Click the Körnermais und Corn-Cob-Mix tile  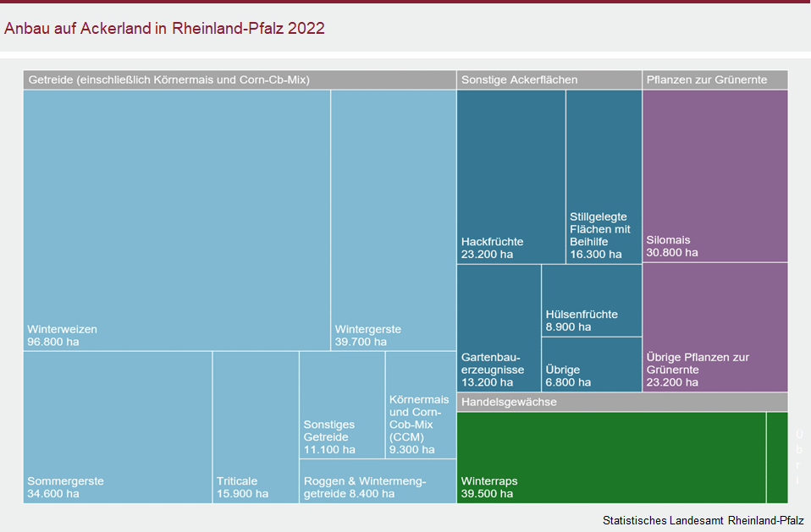pyautogui.click(x=421, y=405)
